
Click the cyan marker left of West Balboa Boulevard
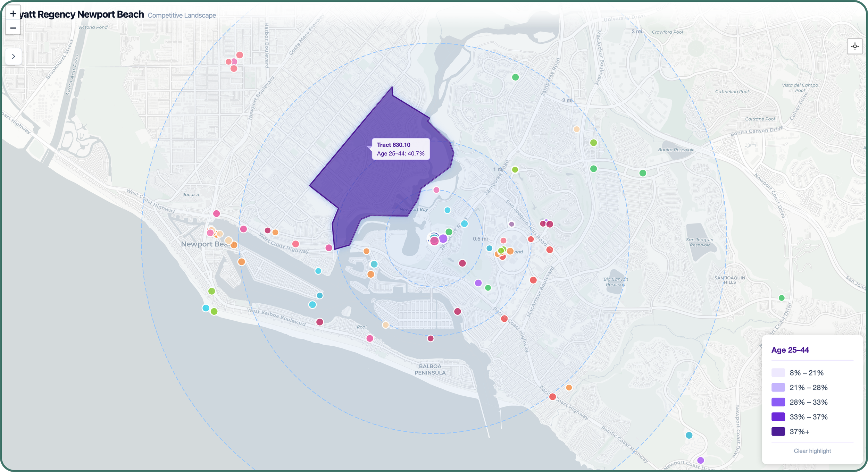pyautogui.click(x=206, y=308)
